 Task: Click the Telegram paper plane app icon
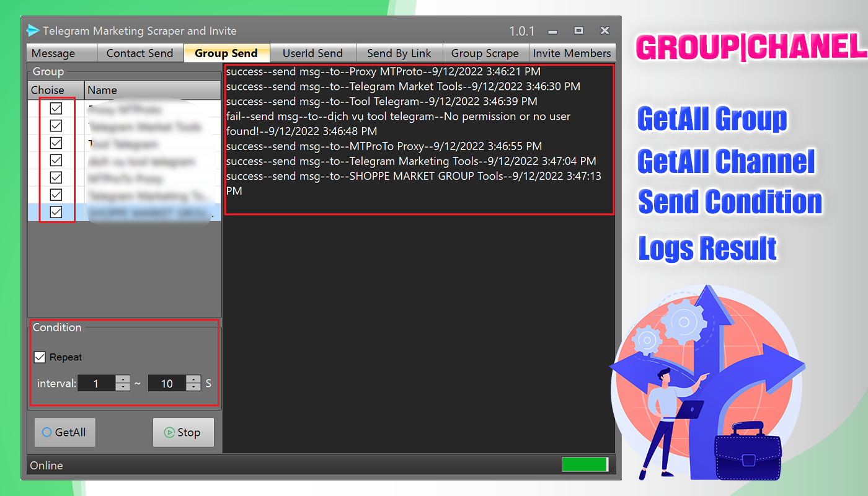coord(33,30)
